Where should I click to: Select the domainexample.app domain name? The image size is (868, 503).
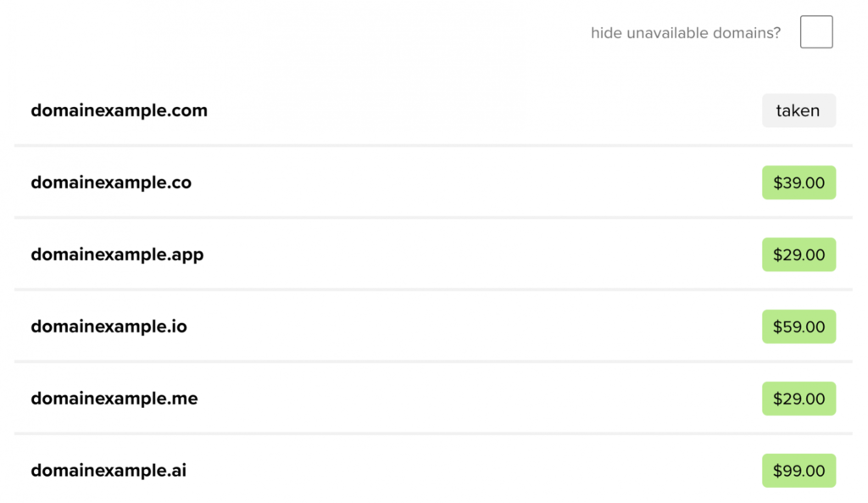[x=117, y=254]
